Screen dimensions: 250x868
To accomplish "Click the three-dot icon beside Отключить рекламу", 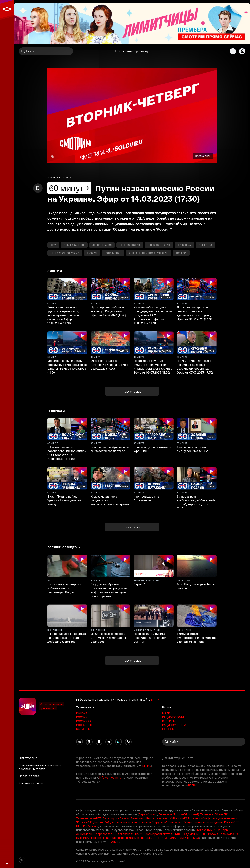I will pos(116,51).
